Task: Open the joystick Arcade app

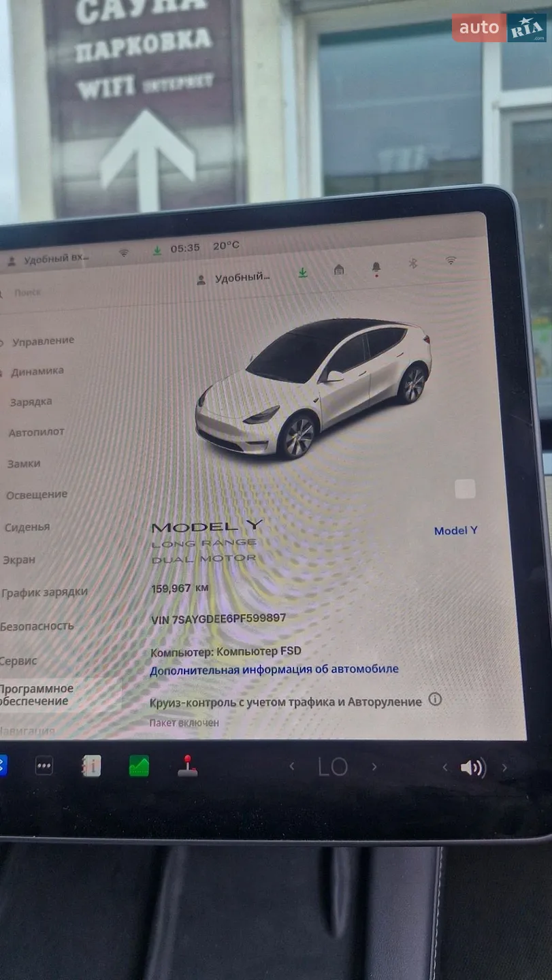Action: 187,766
